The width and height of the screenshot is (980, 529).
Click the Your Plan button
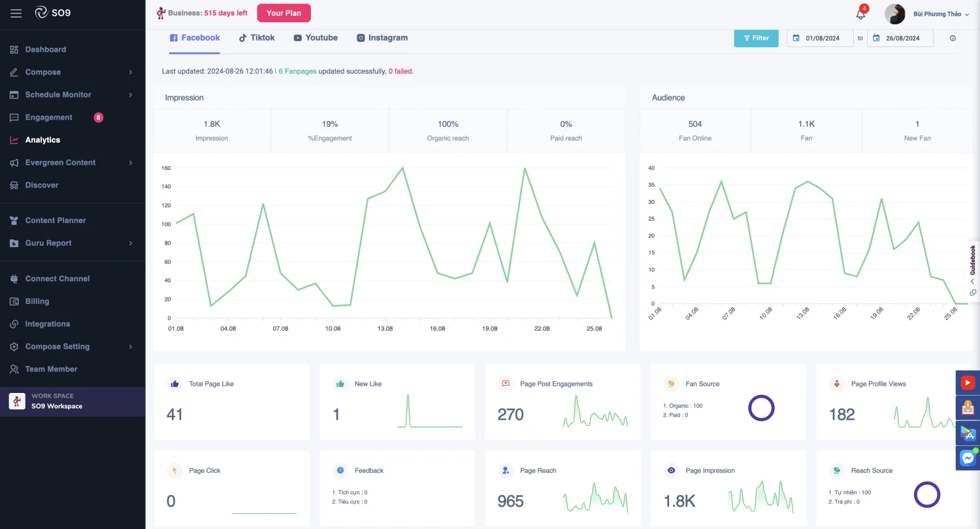click(284, 13)
